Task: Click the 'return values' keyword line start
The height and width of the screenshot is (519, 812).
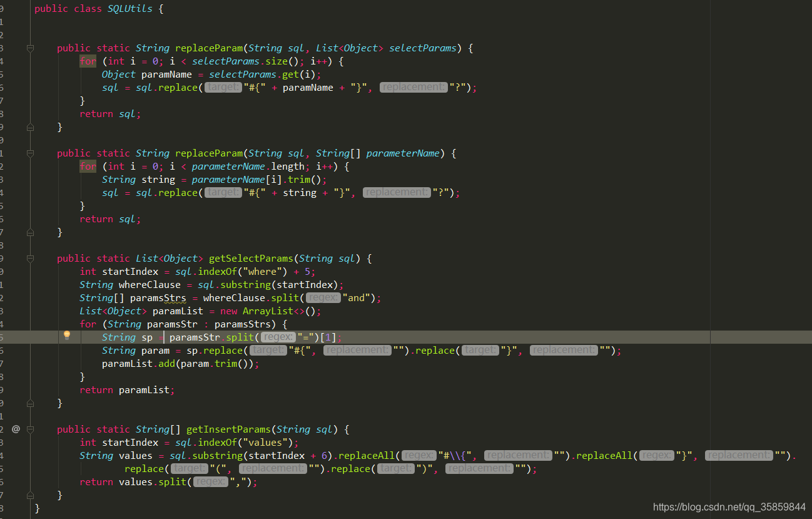Action: pos(96,482)
